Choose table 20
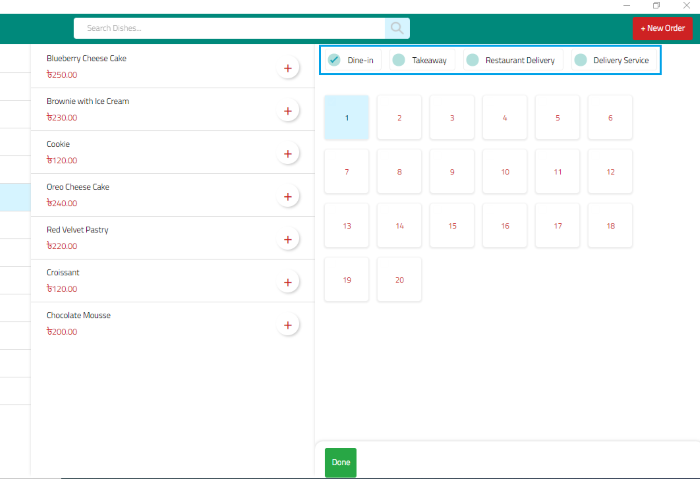 (x=400, y=280)
